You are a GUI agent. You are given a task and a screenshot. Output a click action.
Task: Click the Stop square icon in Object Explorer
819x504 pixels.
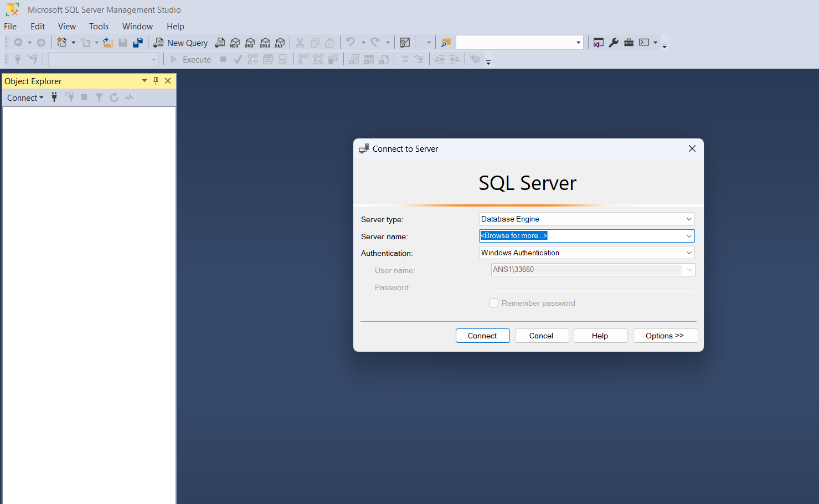(x=84, y=97)
